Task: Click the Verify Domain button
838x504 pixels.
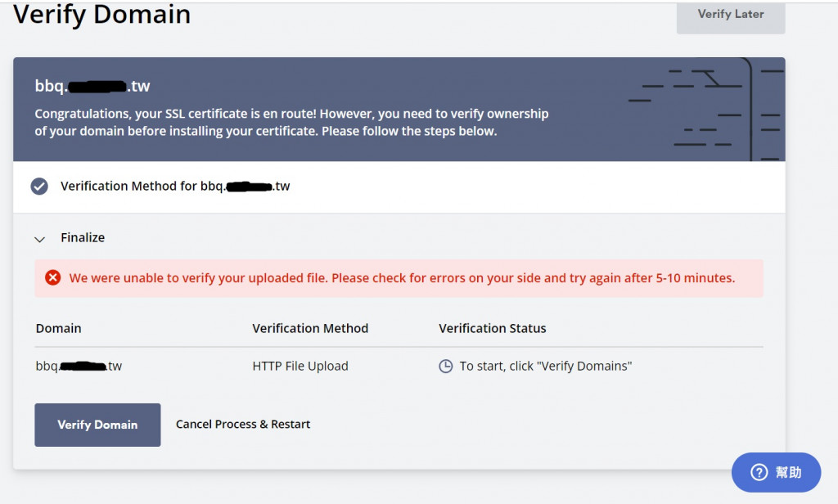Action: tap(97, 425)
